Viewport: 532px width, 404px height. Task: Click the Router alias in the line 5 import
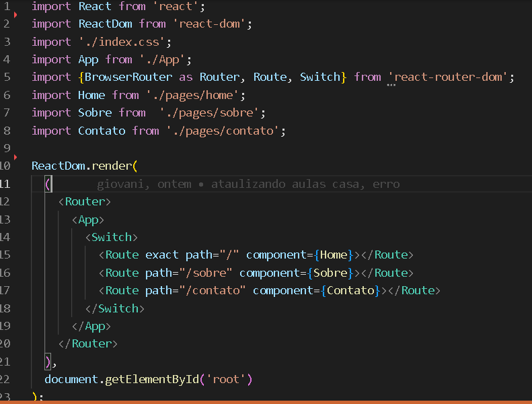click(219, 77)
